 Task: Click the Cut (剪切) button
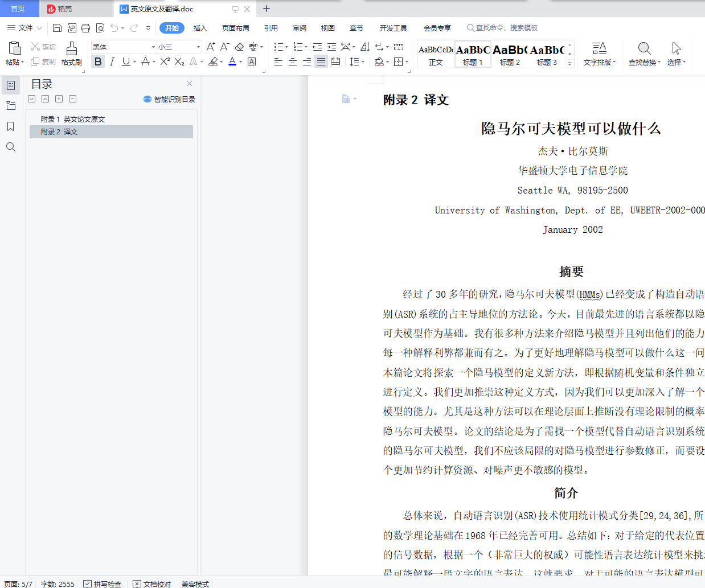(43, 47)
